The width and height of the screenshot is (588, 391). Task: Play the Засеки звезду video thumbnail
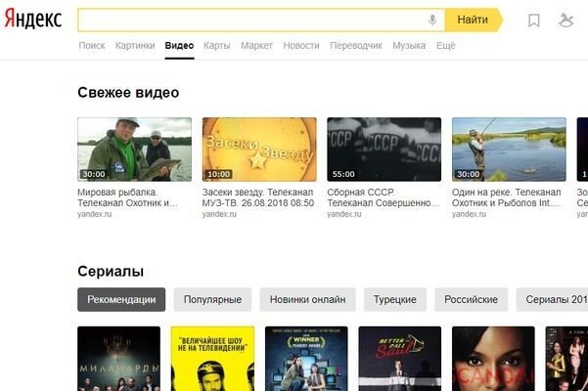coord(259,150)
